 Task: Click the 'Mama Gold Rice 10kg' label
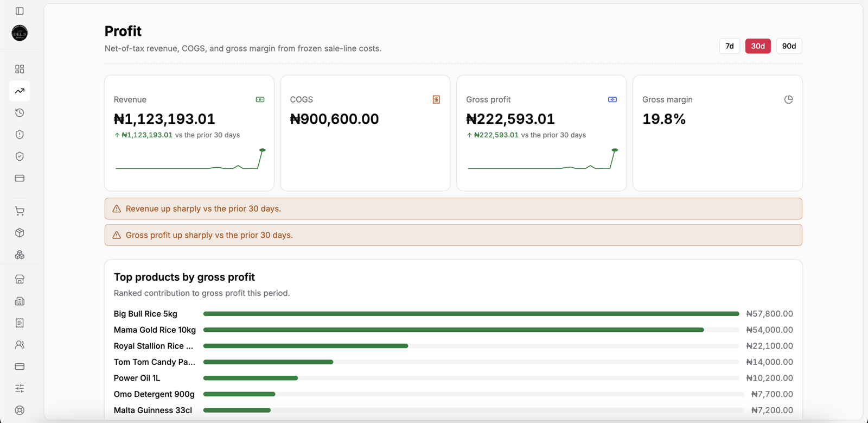click(155, 330)
